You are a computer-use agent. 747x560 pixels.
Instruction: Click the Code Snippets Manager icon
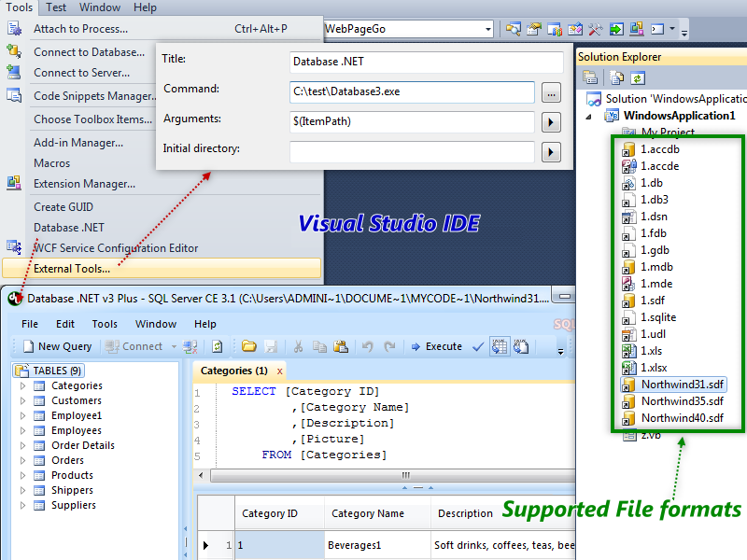(x=14, y=95)
